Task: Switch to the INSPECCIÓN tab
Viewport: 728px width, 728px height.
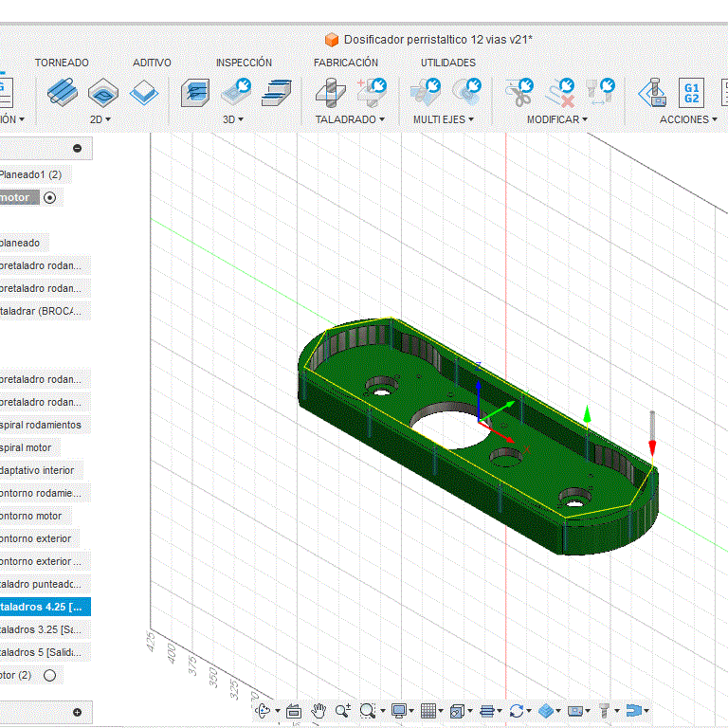Action: click(244, 63)
